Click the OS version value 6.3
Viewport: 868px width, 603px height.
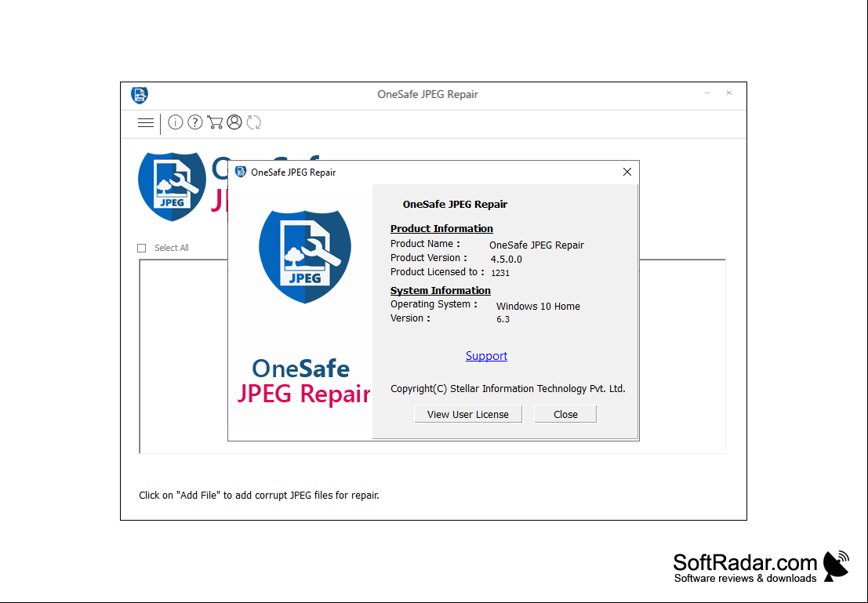pos(503,319)
